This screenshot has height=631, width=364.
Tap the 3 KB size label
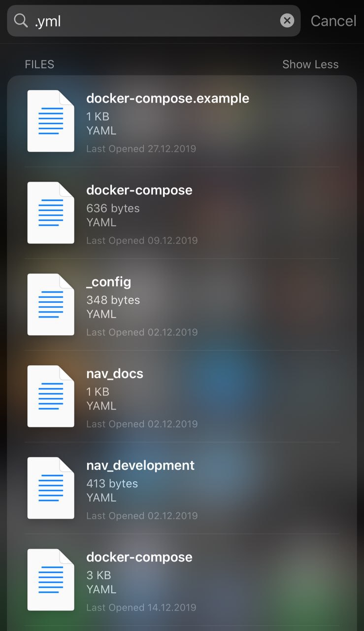coord(99,575)
